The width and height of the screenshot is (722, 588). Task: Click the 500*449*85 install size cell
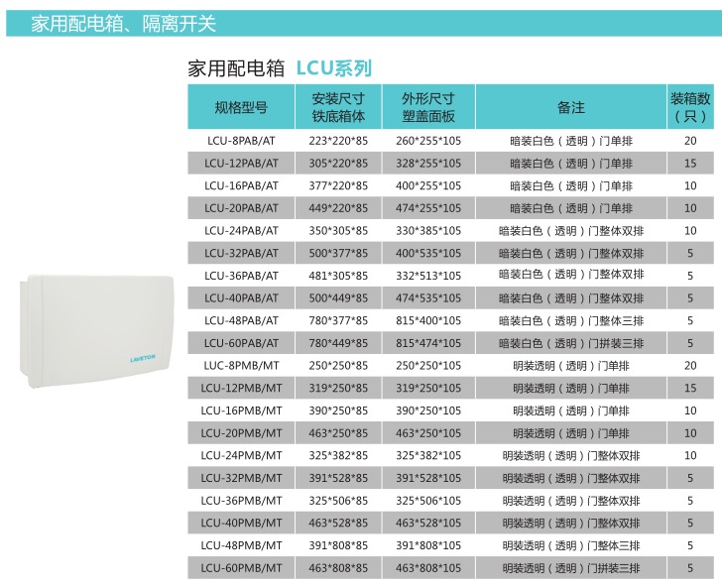click(338, 298)
